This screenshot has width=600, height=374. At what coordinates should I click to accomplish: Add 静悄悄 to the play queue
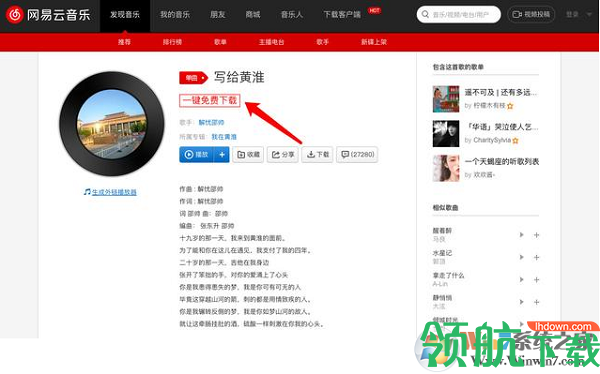click(x=536, y=302)
